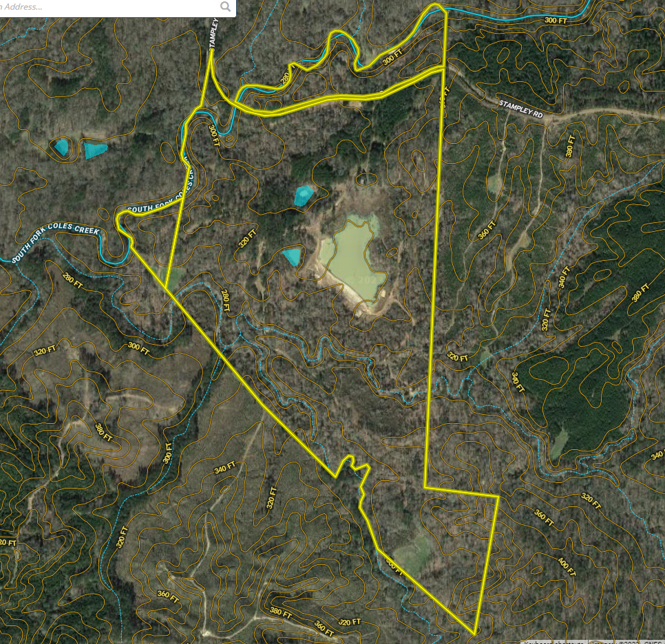The image size is (665, 644).
Task: Click the parcel's northeast corner at the creek
Action: [x=445, y=12]
